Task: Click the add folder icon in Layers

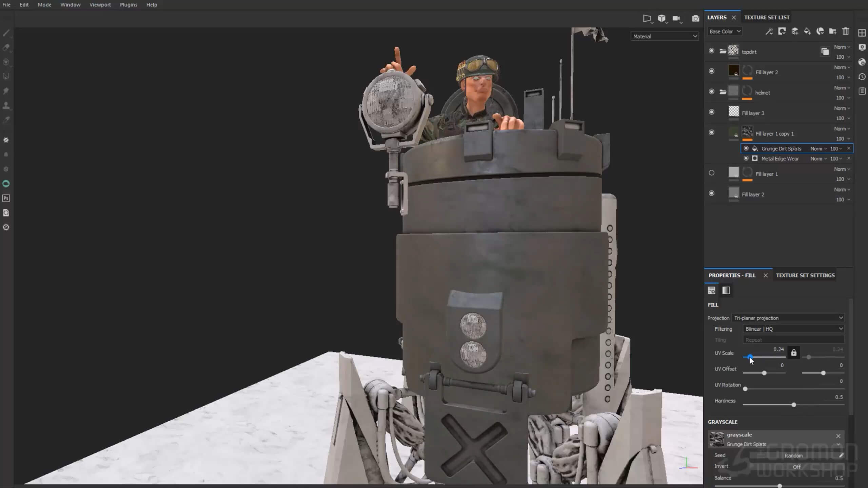Action: [832, 32]
